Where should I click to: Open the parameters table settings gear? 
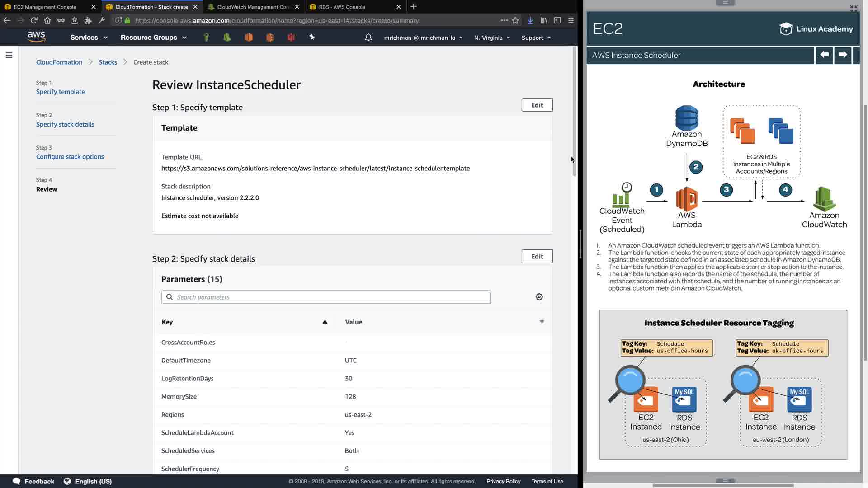pyautogui.click(x=539, y=297)
